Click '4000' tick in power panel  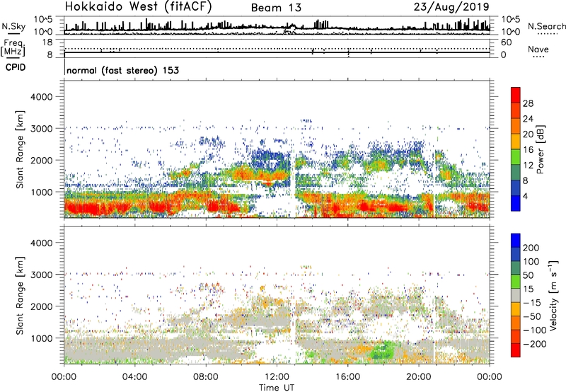click(42, 97)
